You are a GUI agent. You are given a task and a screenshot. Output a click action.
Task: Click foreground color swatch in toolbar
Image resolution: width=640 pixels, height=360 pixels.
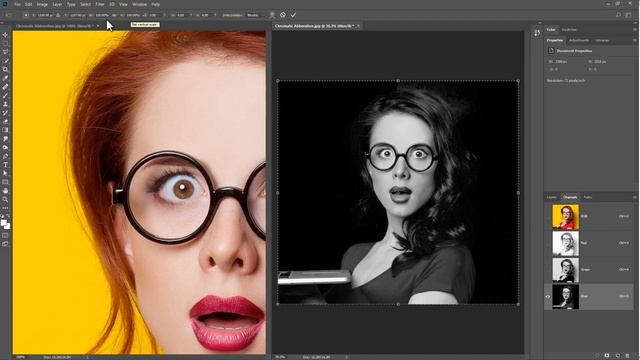[4, 222]
